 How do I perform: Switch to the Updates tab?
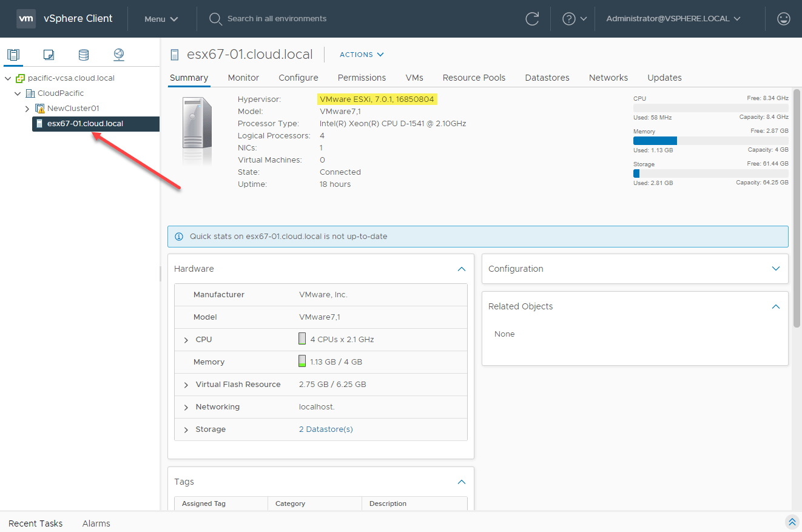(x=664, y=78)
